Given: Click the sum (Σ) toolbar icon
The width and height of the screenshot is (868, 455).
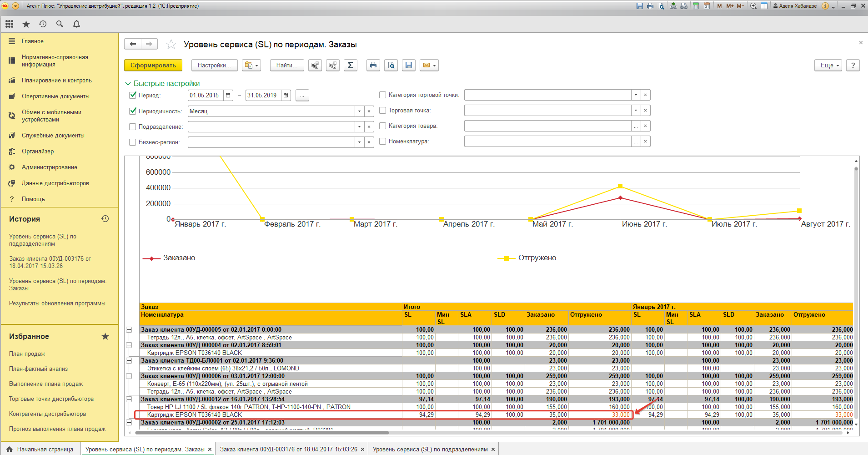Looking at the screenshot, I should tap(350, 66).
